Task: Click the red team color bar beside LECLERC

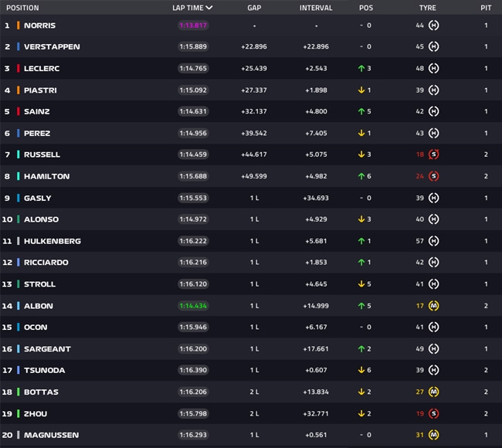Action: tap(19, 68)
